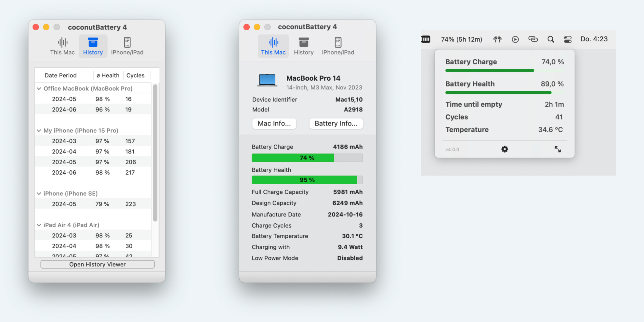The width and height of the screenshot is (644, 322).
Task: Click the MacBook Pro 14 laptop icon
Action: [267, 80]
